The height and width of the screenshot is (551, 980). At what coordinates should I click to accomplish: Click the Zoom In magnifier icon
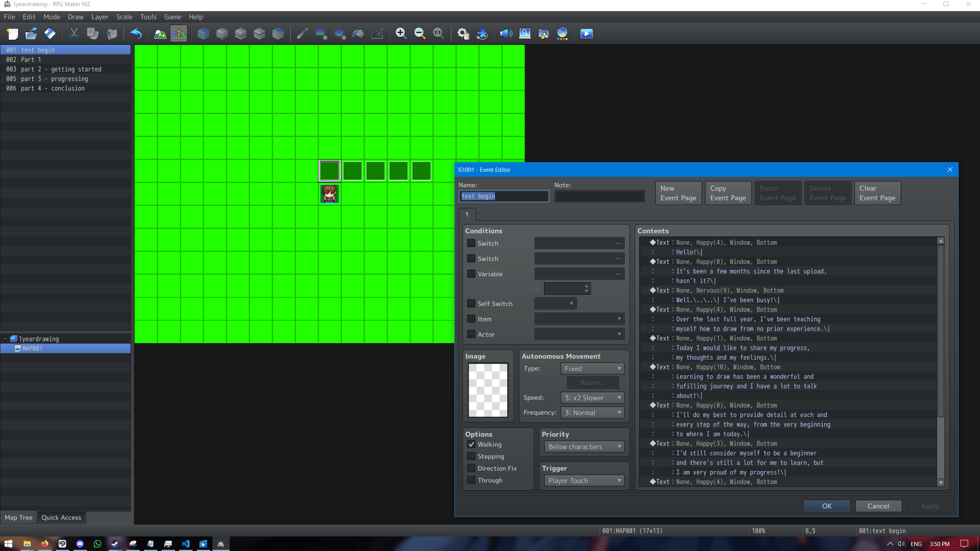[401, 34]
